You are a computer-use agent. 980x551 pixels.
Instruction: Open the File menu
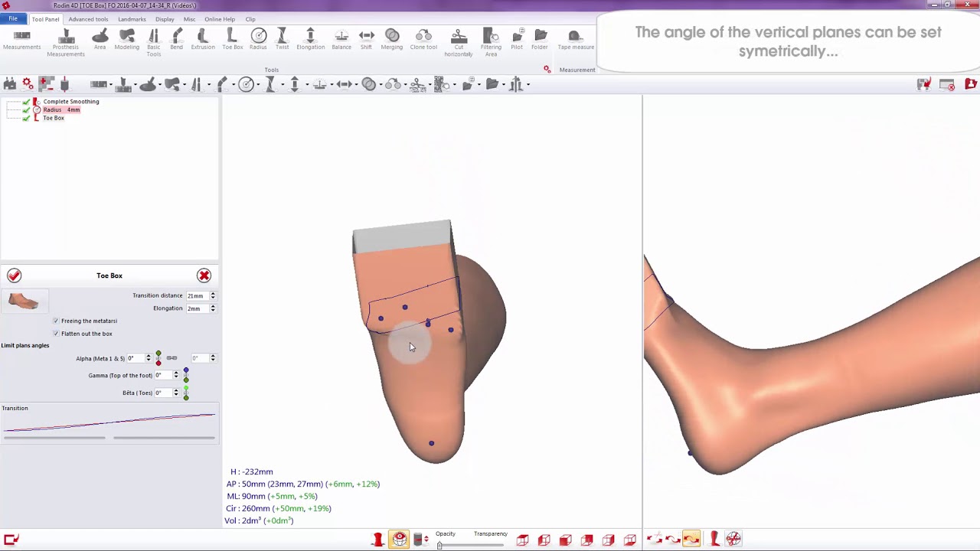13,19
